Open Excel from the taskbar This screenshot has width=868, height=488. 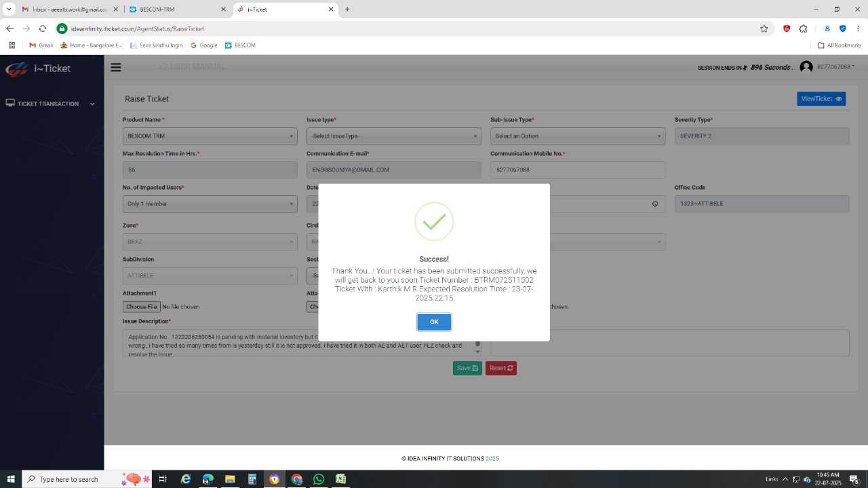pos(340,479)
